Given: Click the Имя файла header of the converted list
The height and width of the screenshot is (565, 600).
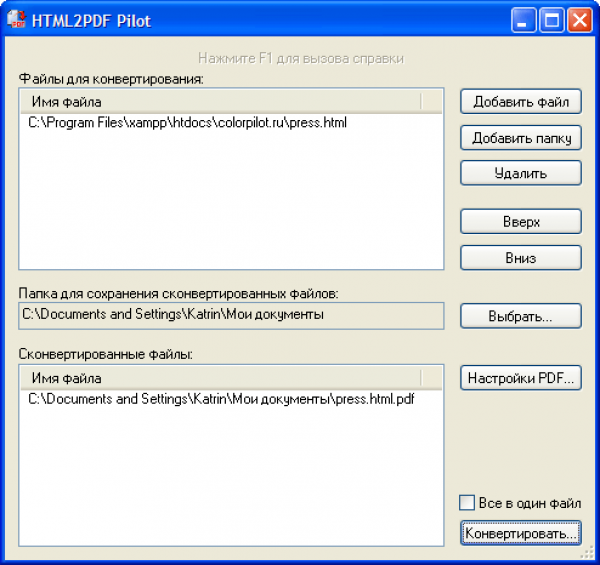Looking at the screenshot, I should point(221,378).
